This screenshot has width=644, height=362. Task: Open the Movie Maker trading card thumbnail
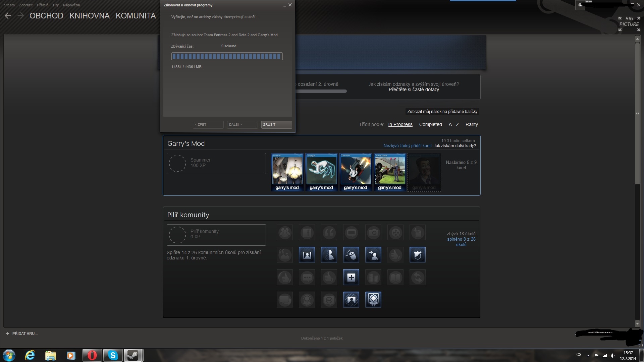coord(390,172)
